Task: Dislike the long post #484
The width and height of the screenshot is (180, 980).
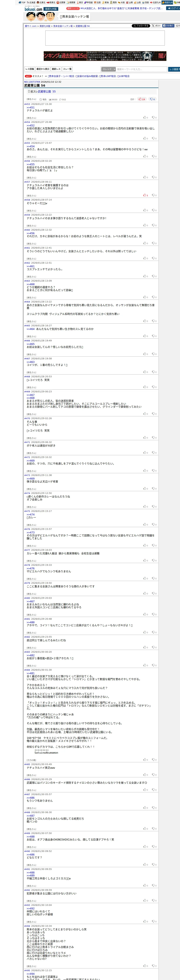Action: click(x=154, y=760)
